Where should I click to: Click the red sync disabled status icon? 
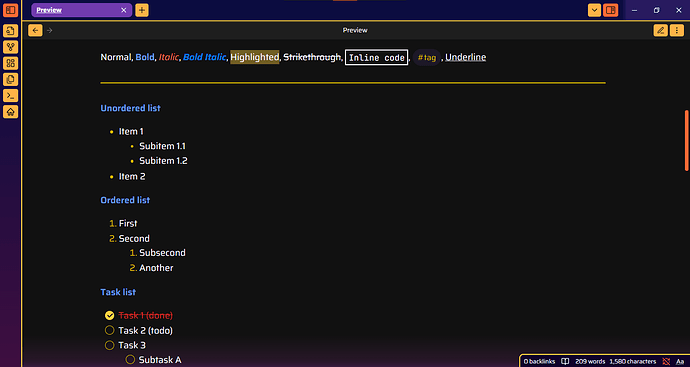(x=666, y=361)
